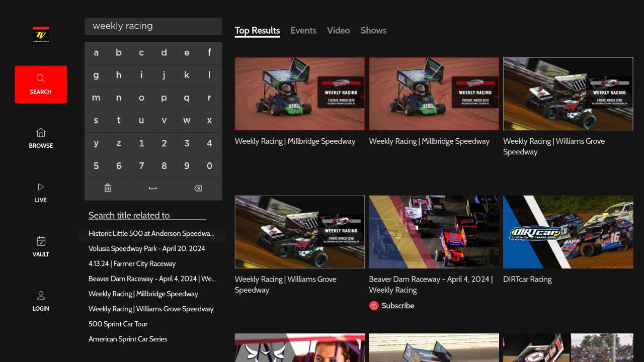Select the weekly racing search field
This screenshot has height=362, width=644.
[153, 26]
